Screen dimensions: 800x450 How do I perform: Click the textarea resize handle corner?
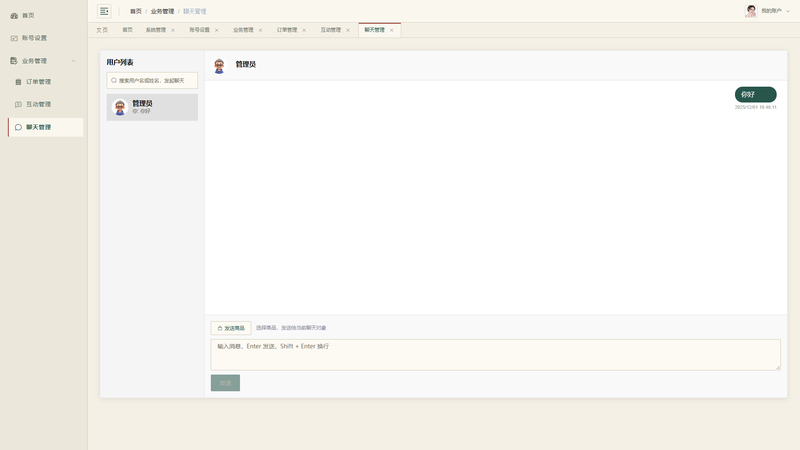(x=778, y=367)
